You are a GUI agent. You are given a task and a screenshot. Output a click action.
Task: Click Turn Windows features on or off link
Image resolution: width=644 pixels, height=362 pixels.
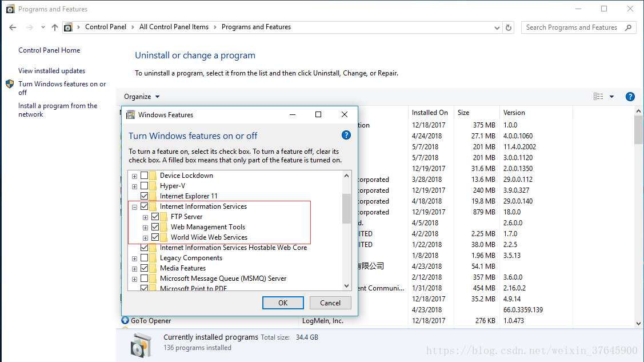(x=62, y=88)
